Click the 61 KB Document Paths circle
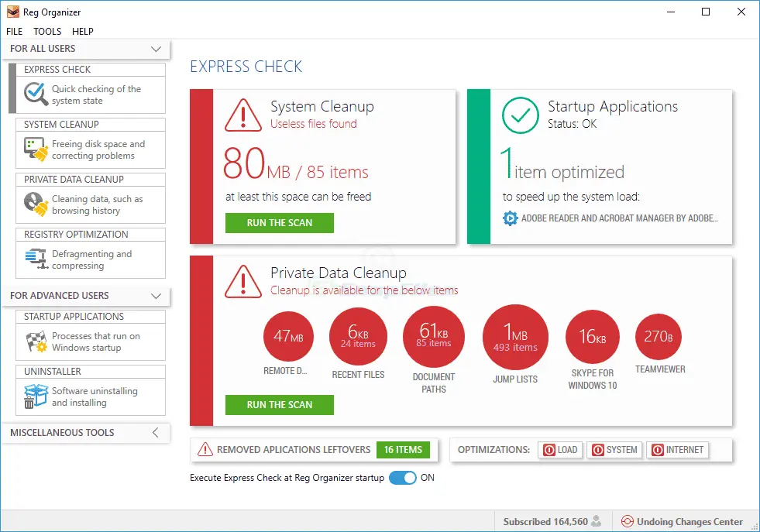 coord(434,336)
